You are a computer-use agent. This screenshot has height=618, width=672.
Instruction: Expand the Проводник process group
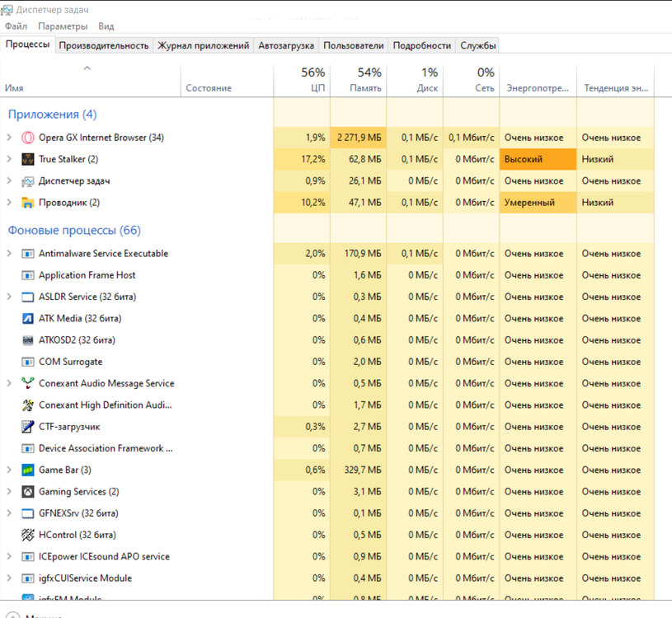pos(9,203)
